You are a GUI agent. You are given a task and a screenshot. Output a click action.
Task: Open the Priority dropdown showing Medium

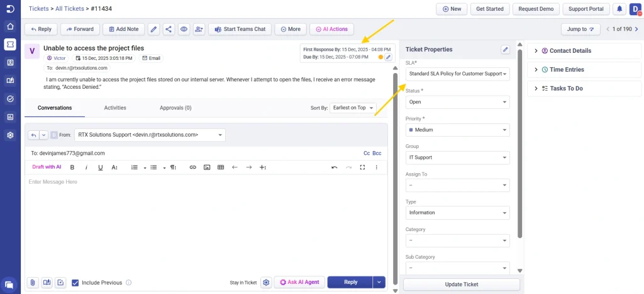coord(458,130)
